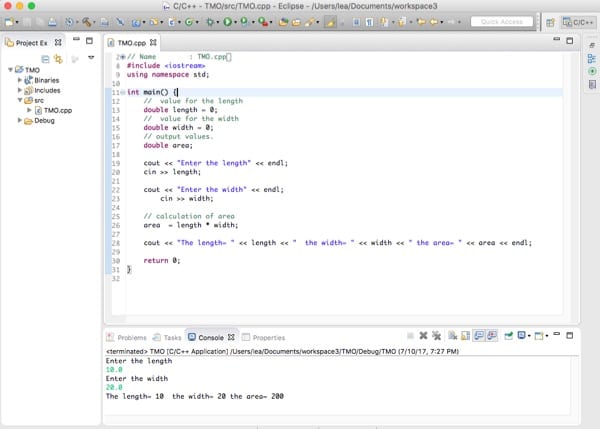Click the Debug bug toolbar icon
Viewport: 600px width, 429px height.
[x=210, y=22]
